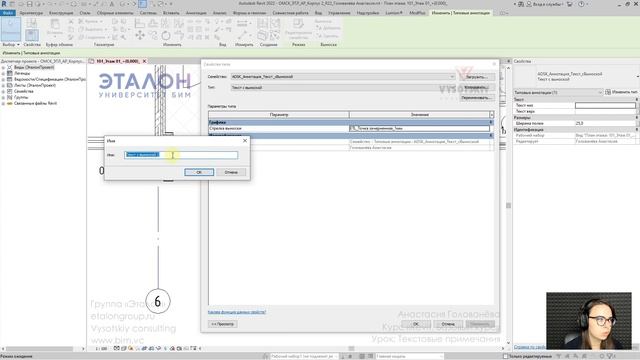Select the Move tool in Изменить panel
Image resolution: width=640 pixels, height=360 pixels.
pyautogui.click(x=140, y=36)
